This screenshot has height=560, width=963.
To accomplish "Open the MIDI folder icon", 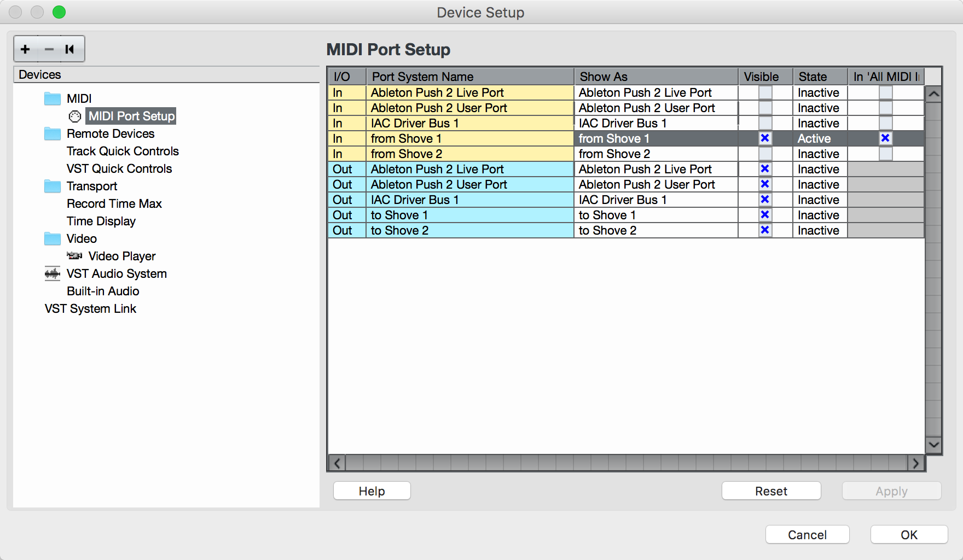I will tap(53, 98).
